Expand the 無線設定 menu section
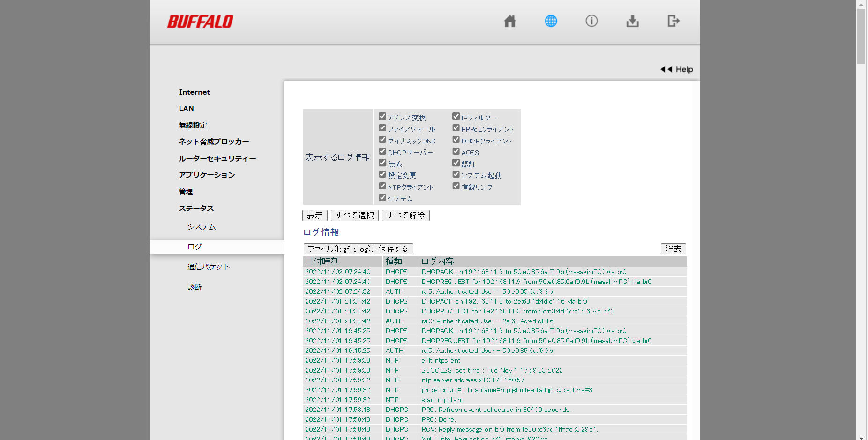The height and width of the screenshot is (440, 868). click(x=193, y=125)
